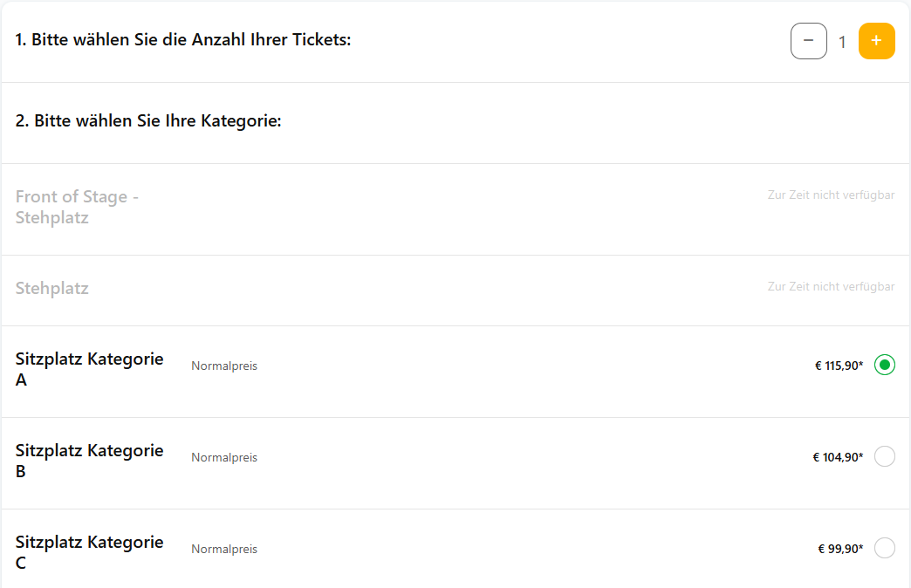The height and width of the screenshot is (588, 911).
Task: Decrease ticket count with minus button
Action: click(808, 41)
